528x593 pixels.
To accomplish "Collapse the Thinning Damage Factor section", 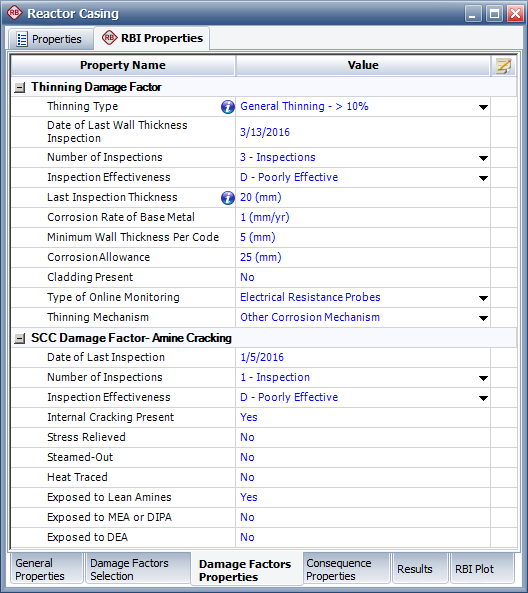I will tap(19, 88).
